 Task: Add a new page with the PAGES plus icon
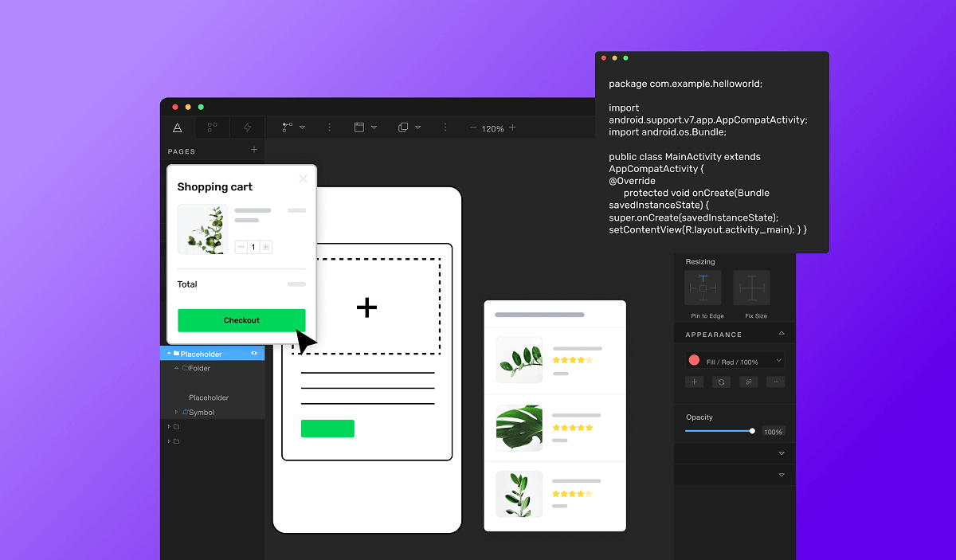254,150
